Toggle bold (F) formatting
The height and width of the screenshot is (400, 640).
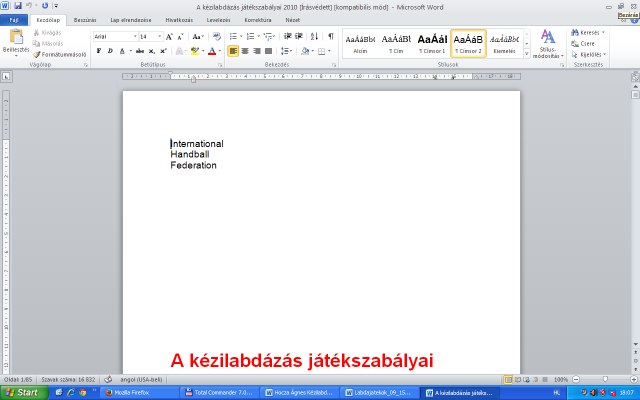pyautogui.click(x=99, y=51)
